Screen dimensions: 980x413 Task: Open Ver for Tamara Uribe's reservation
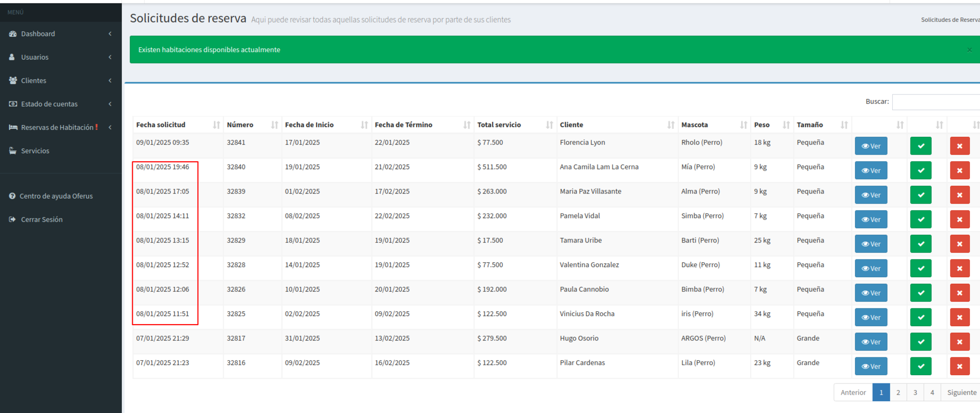871,244
